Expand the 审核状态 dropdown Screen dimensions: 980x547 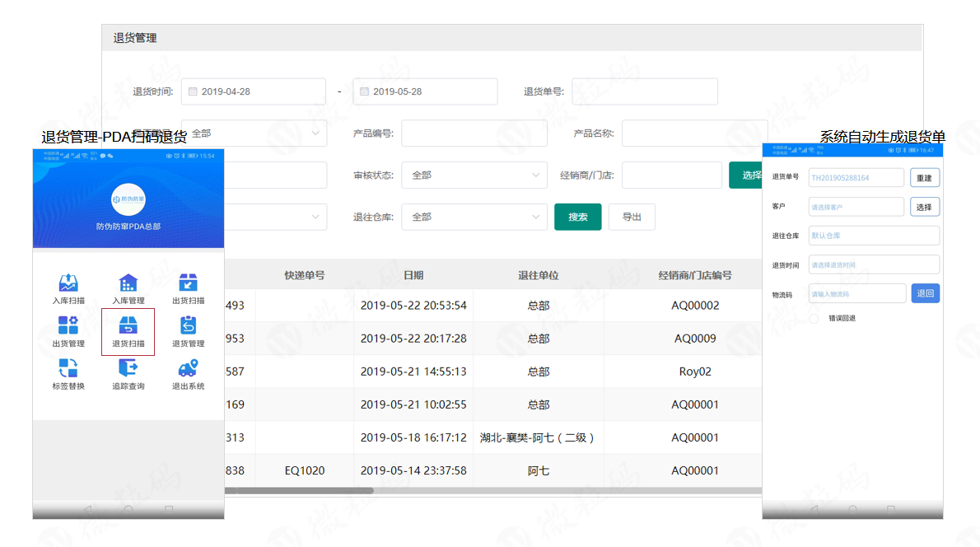coord(474,175)
